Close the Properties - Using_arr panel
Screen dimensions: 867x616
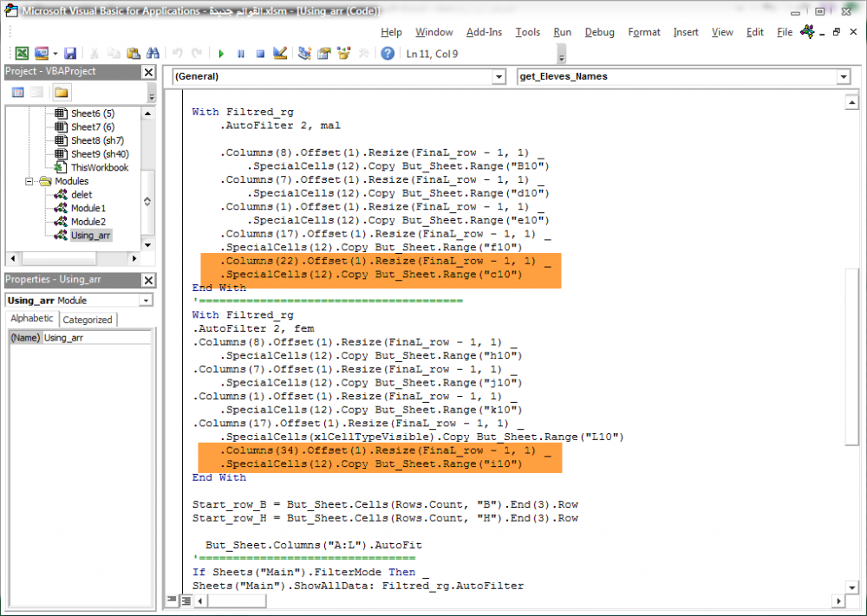coord(148,280)
